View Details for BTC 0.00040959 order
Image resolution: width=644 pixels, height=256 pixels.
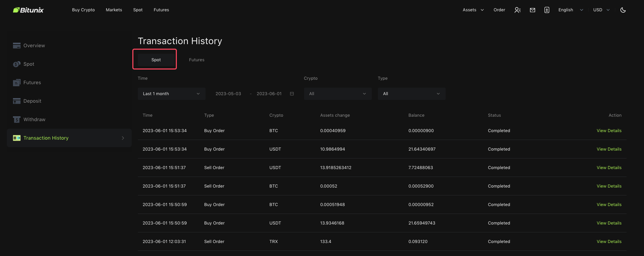tap(609, 131)
